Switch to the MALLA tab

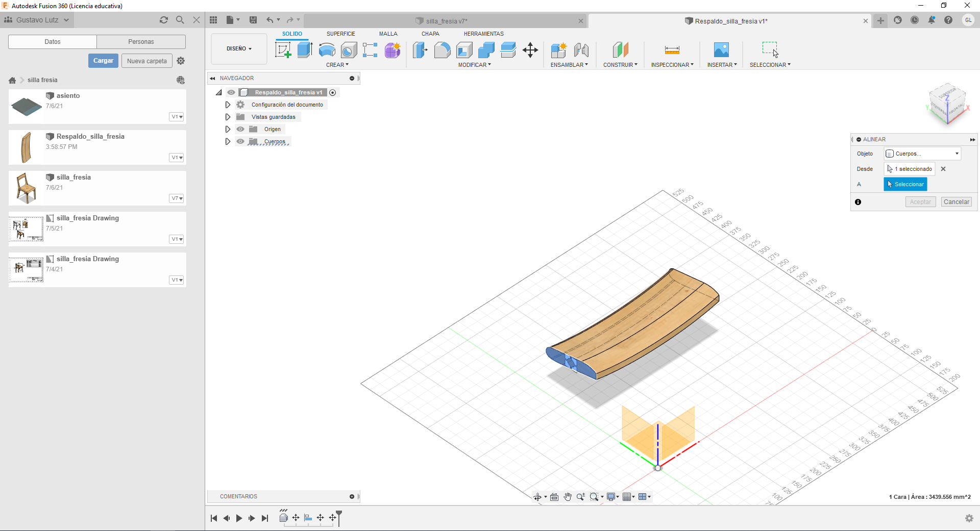(388, 34)
